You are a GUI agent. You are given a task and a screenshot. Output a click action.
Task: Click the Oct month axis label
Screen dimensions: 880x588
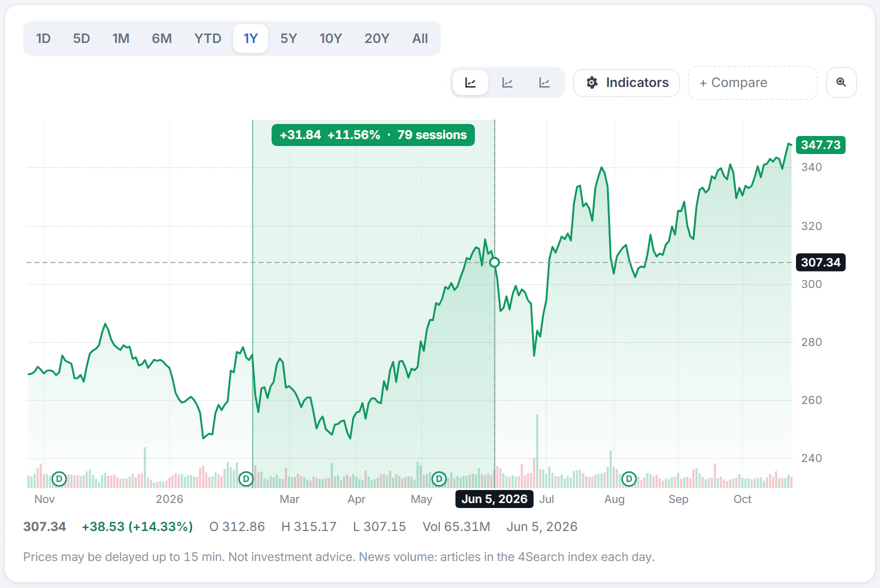pyautogui.click(x=742, y=499)
